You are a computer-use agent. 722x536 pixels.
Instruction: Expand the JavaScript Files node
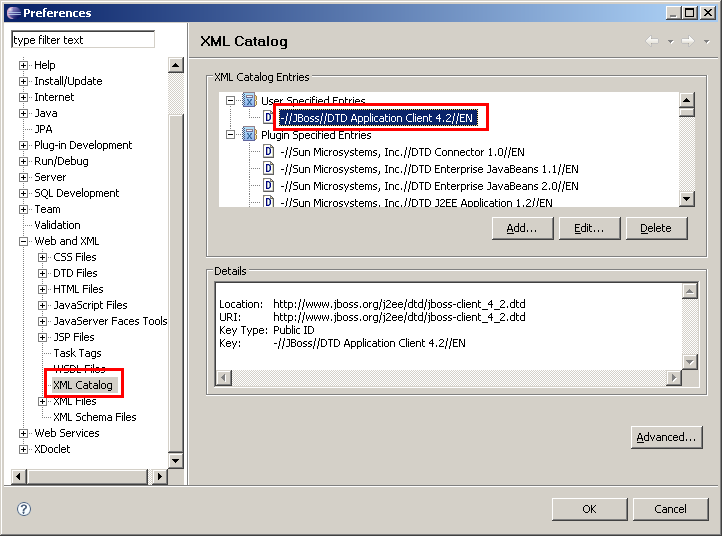pyautogui.click(x=42, y=305)
